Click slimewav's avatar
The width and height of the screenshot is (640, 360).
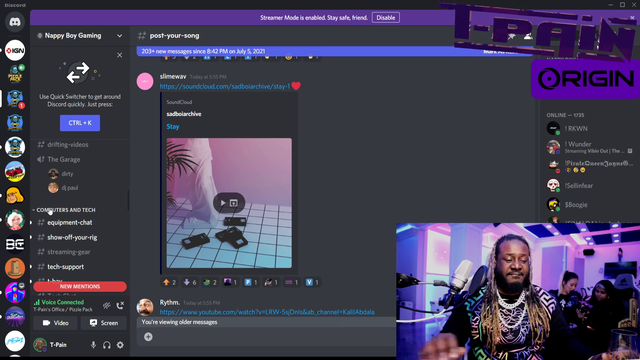[145, 81]
